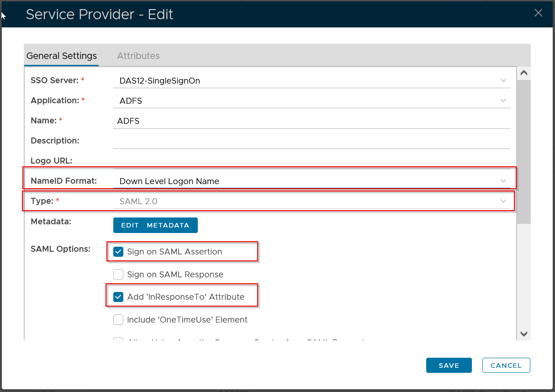Click the vertical scrollbar thumb
The image size is (555, 392).
click(x=524, y=151)
